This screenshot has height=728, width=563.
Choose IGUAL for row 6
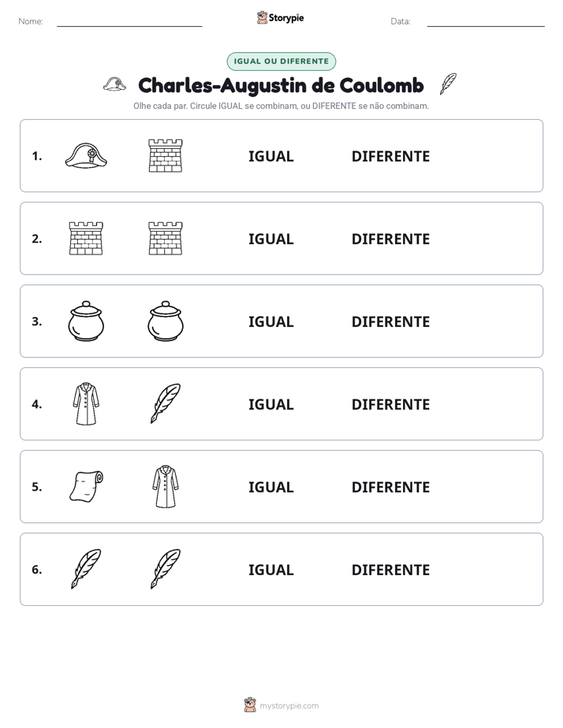[x=270, y=570]
